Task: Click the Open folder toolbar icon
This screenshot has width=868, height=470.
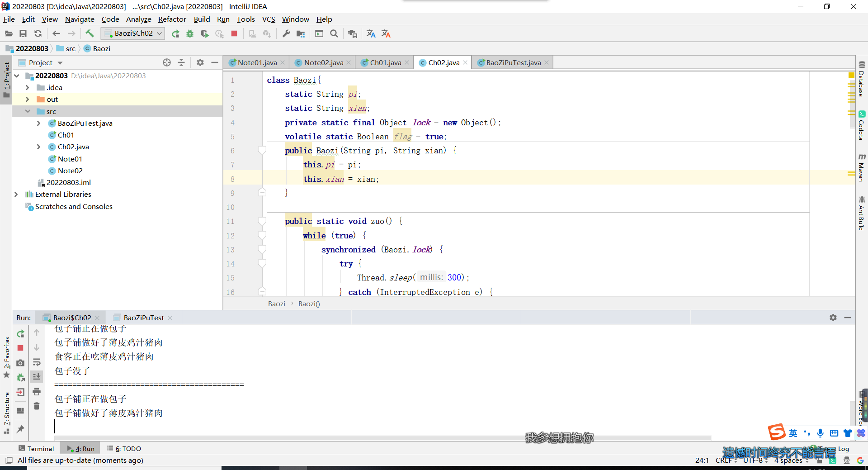Action: click(x=9, y=33)
